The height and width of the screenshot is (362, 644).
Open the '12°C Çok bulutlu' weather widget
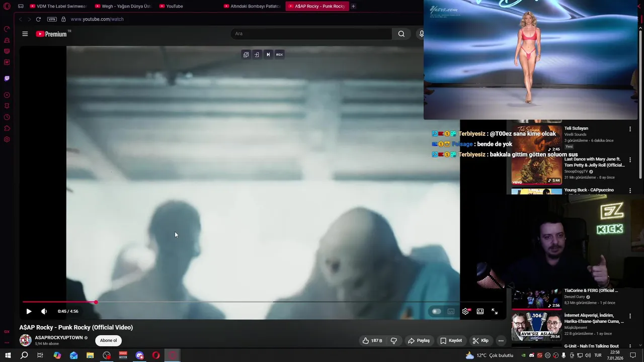pyautogui.click(x=490, y=355)
